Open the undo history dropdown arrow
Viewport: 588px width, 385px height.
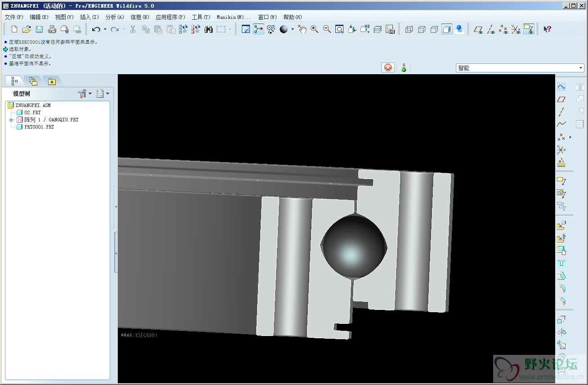pyautogui.click(x=105, y=29)
